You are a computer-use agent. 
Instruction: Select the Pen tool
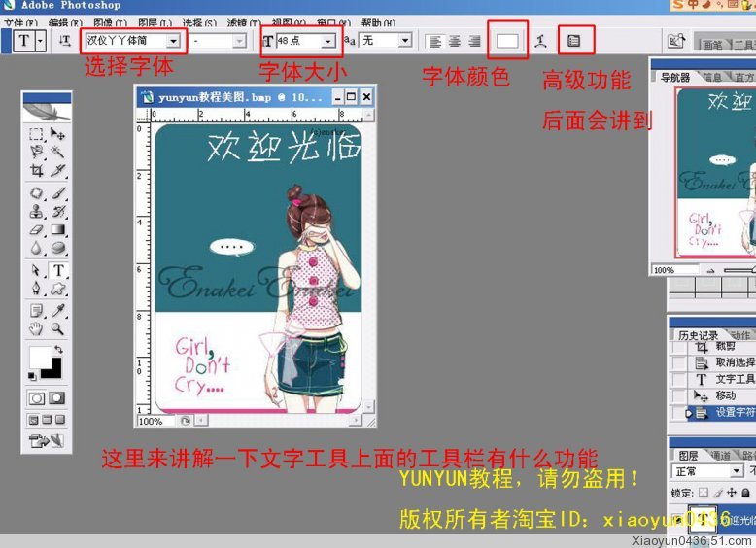37,289
